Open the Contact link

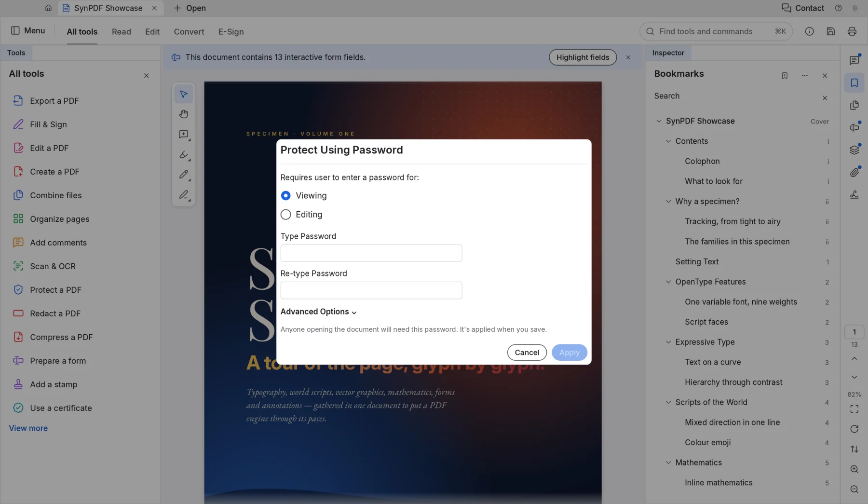coord(802,8)
